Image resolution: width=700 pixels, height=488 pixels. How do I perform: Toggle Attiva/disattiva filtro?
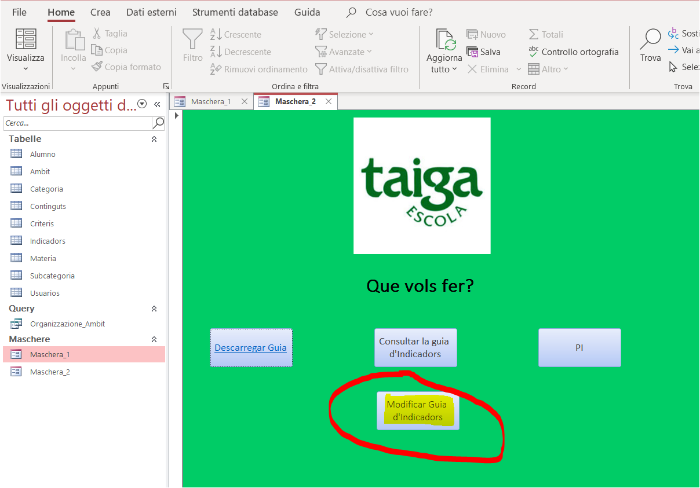[x=362, y=69]
